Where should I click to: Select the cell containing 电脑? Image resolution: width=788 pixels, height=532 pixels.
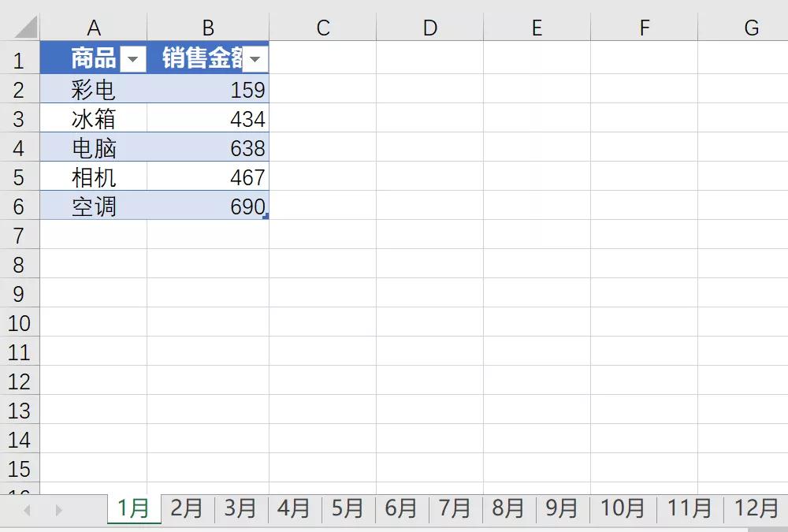click(94, 148)
